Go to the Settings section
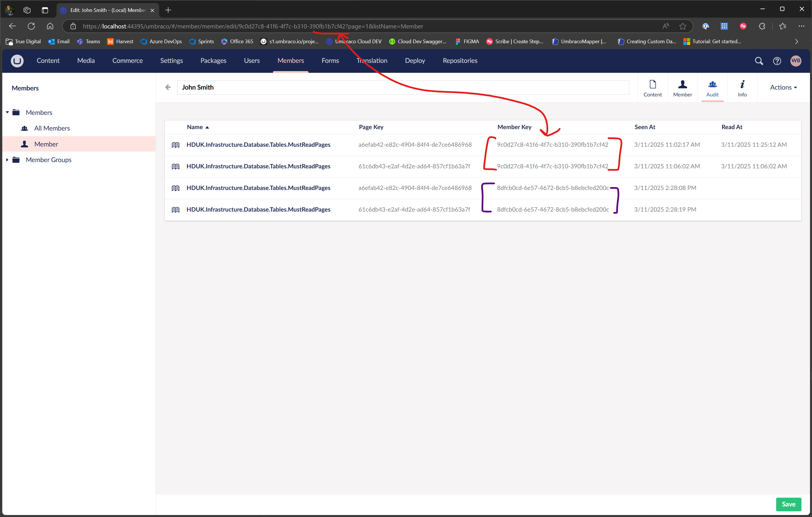The image size is (812, 517). [x=171, y=61]
